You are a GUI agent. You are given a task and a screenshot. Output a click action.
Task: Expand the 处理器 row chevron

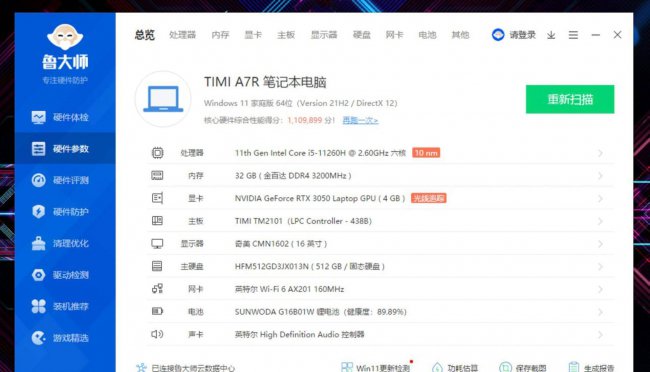(x=600, y=153)
